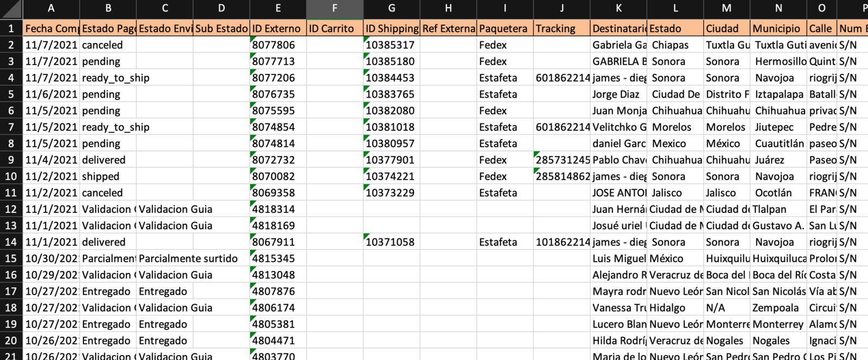Select 'Nogales' municipality cell in row 20
The width and height of the screenshot is (868, 360).
coord(778,340)
